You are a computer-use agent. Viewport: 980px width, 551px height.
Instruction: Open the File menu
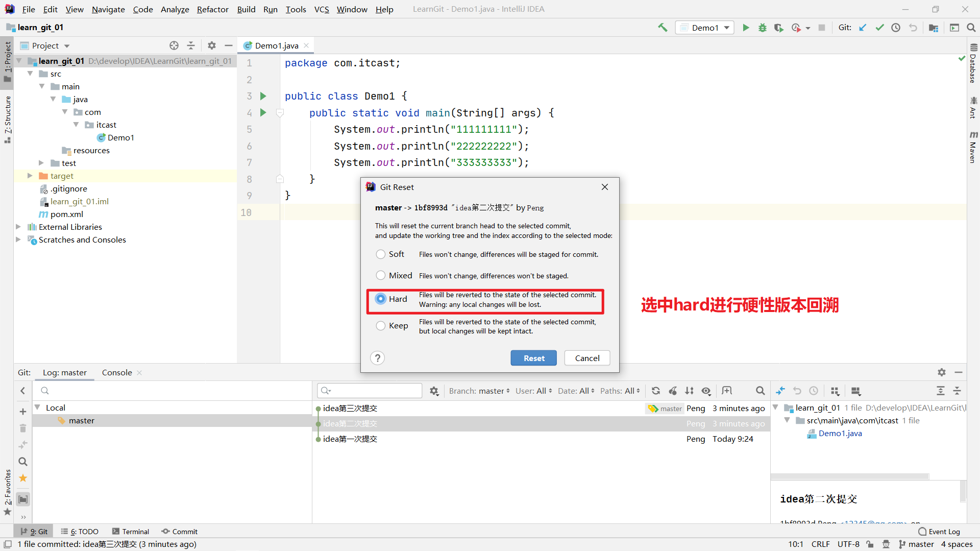tap(29, 9)
